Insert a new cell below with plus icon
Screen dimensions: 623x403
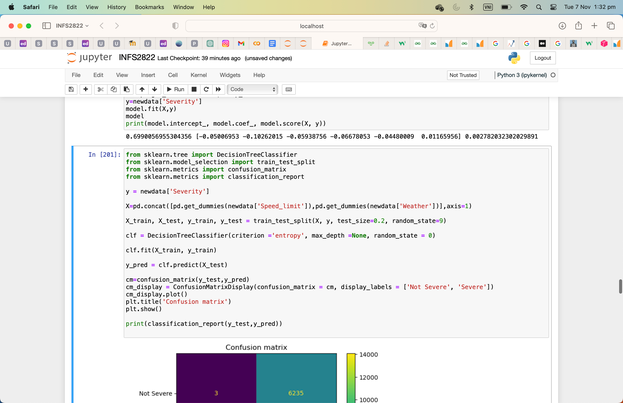[x=86, y=89]
